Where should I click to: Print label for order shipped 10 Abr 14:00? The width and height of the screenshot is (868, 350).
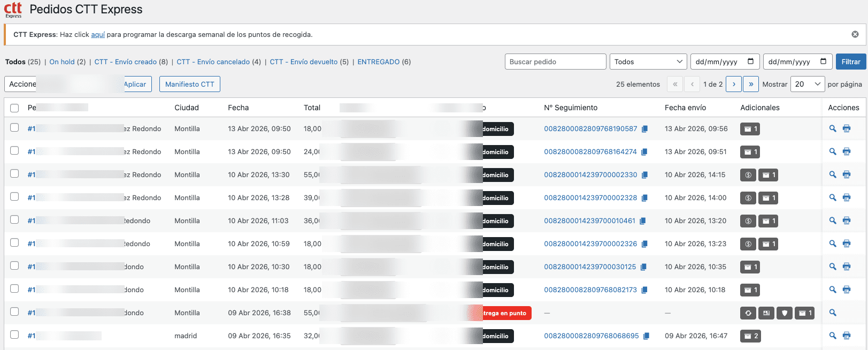pos(847,197)
